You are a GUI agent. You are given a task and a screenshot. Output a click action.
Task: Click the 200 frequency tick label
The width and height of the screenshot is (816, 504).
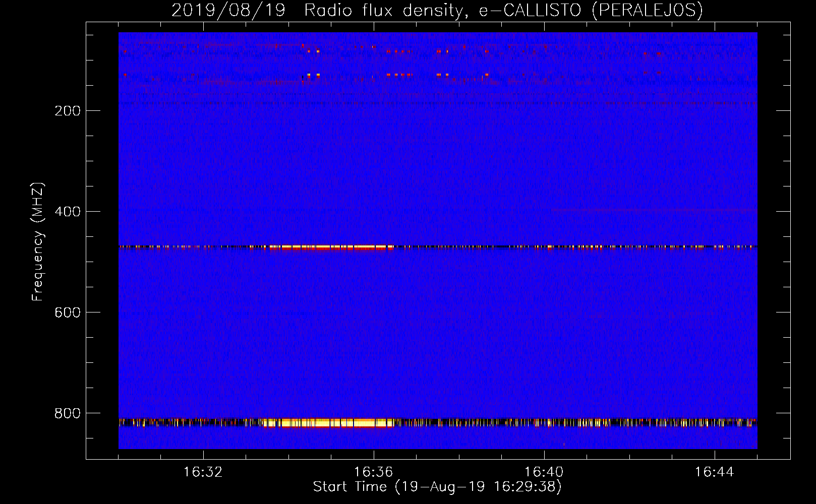[68, 111]
